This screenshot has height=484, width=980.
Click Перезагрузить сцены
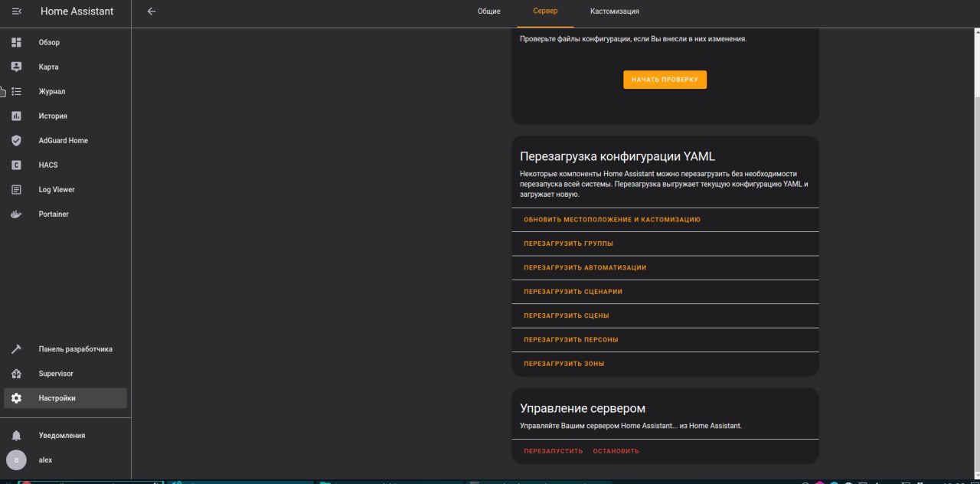coord(567,316)
